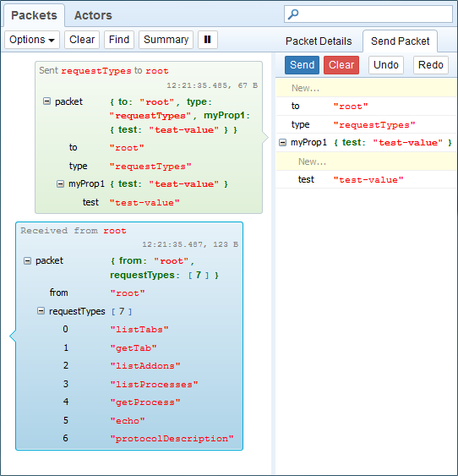Undo the last packet edit

click(x=386, y=65)
